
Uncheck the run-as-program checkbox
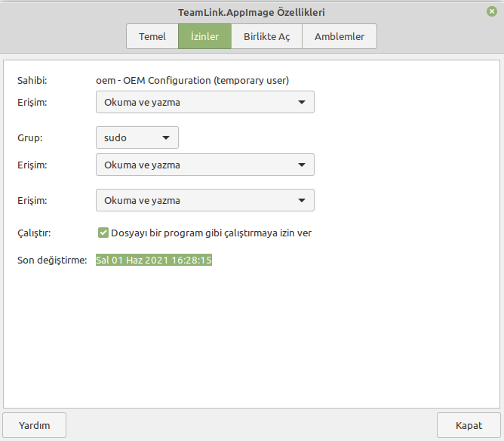tap(104, 233)
